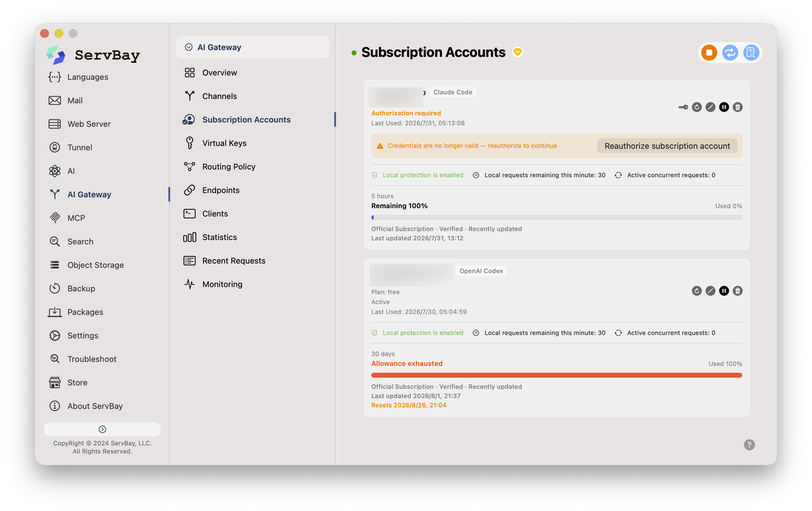The image size is (812, 511).
Task: Click the OpenAI Codex tag label
Action: point(481,271)
